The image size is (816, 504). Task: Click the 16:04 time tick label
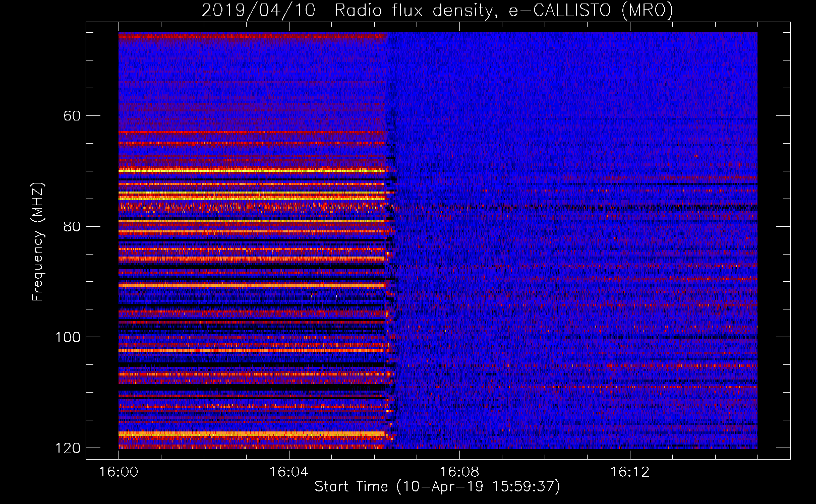click(288, 472)
